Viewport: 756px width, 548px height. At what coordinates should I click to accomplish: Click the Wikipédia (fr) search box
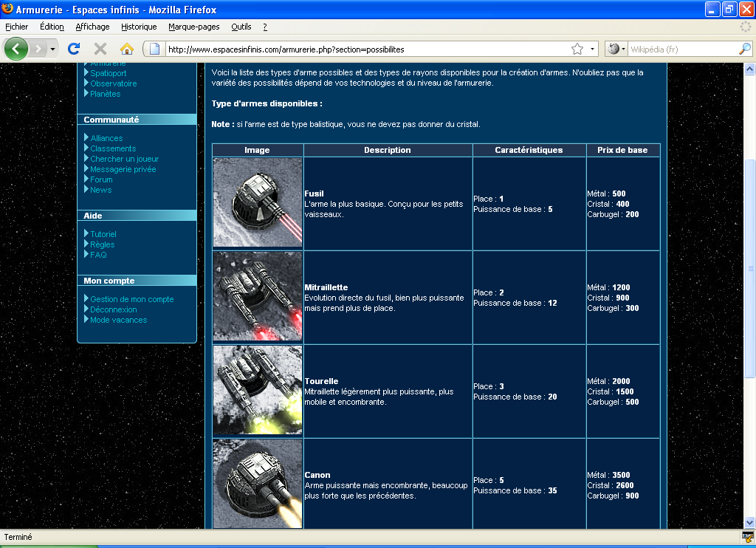pos(683,49)
